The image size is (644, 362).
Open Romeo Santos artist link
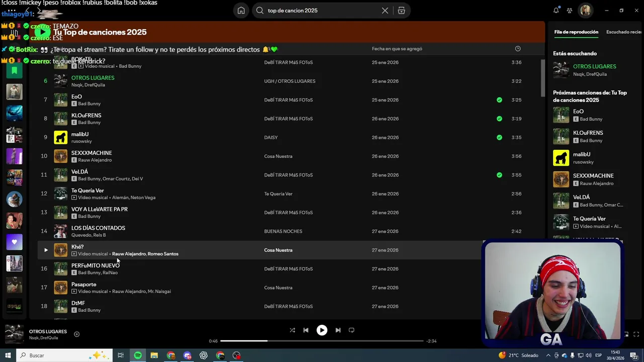[163, 254]
